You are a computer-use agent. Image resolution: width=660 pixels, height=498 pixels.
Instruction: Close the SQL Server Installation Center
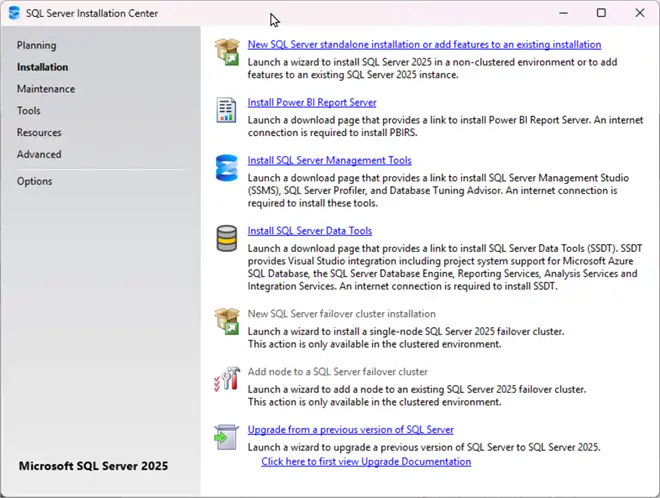tap(640, 13)
